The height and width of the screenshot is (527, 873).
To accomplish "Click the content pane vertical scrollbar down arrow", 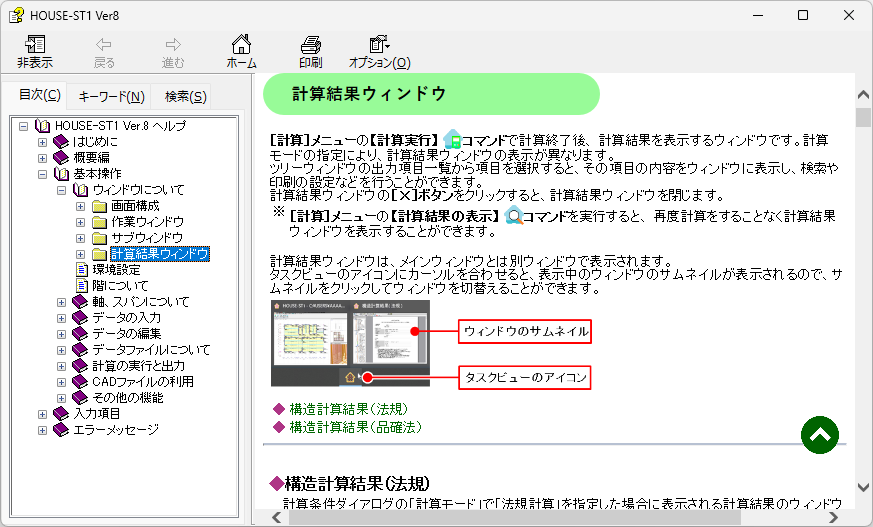I will [x=863, y=499].
